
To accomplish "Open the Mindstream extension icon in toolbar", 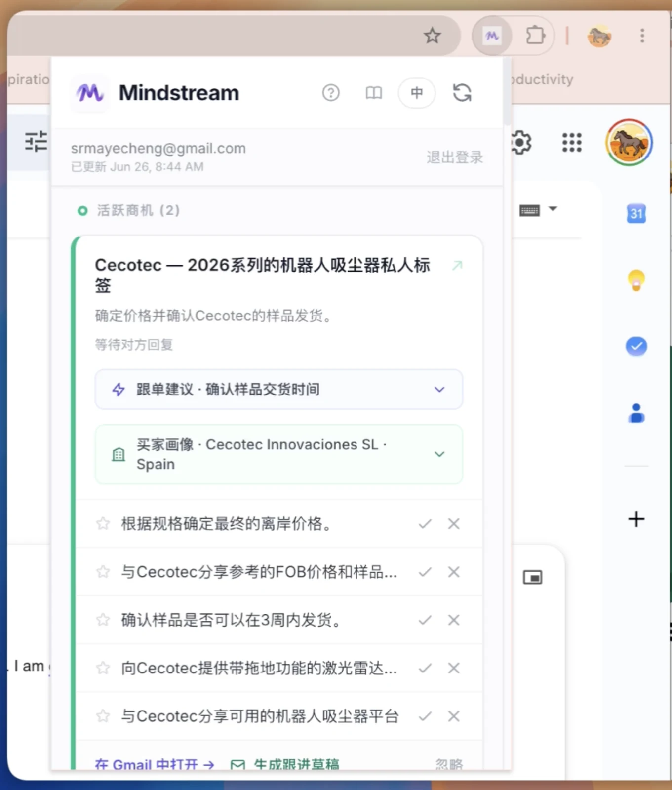I will click(x=492, y=36).
